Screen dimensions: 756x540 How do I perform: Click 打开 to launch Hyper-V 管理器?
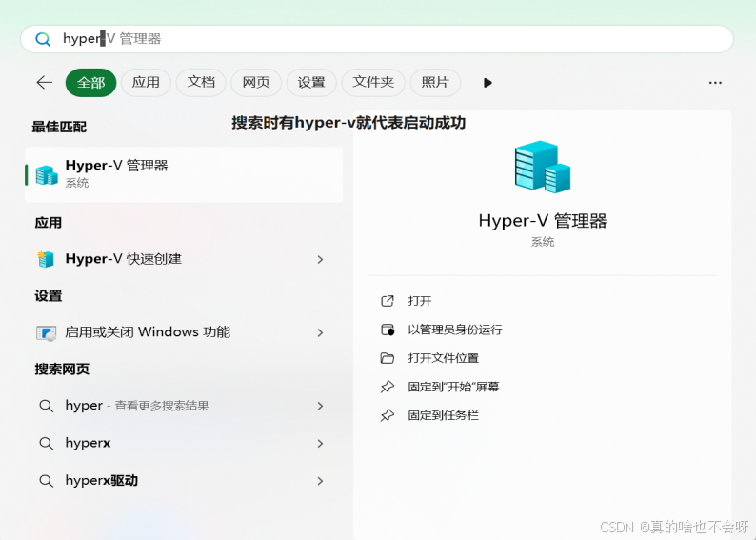[420, 301]
